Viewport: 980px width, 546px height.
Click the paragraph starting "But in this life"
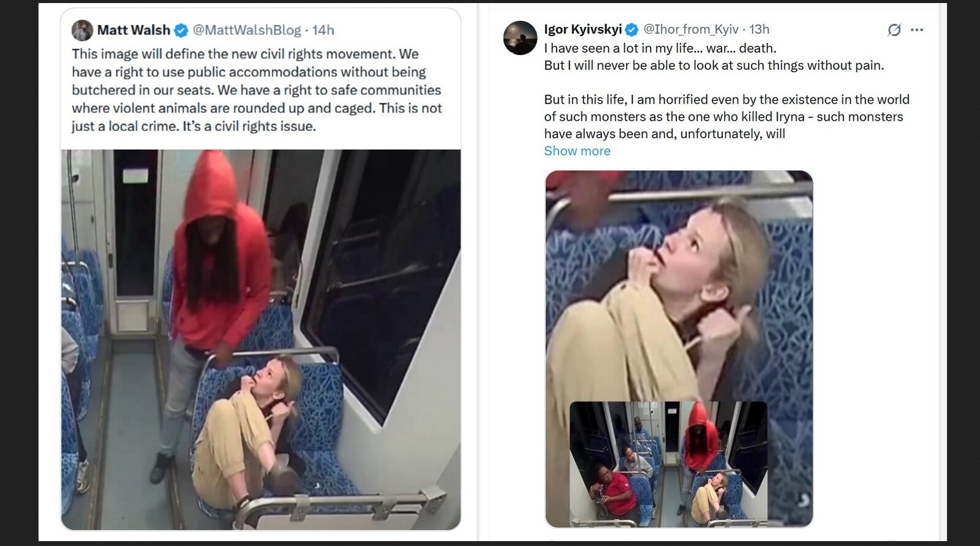click(x=726, y=116)
